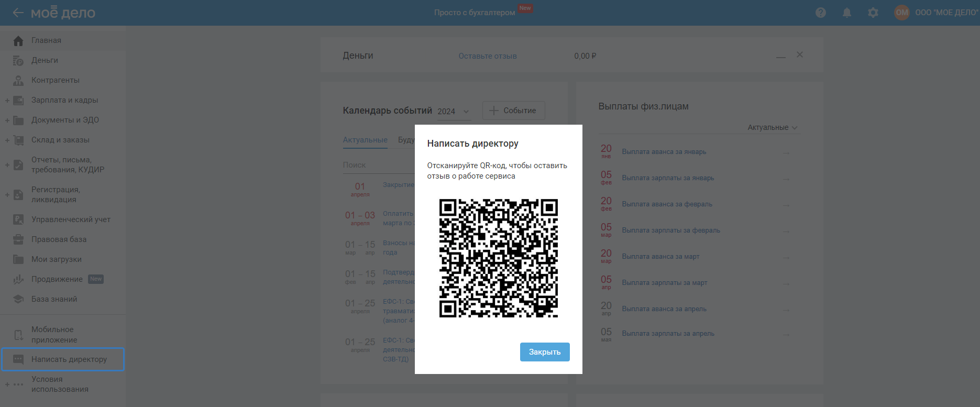Click the Продвижение chart icon
Image resolution: width=980 pixels, height=407 pixels.
pyautogui.click(x=18, y=279)
